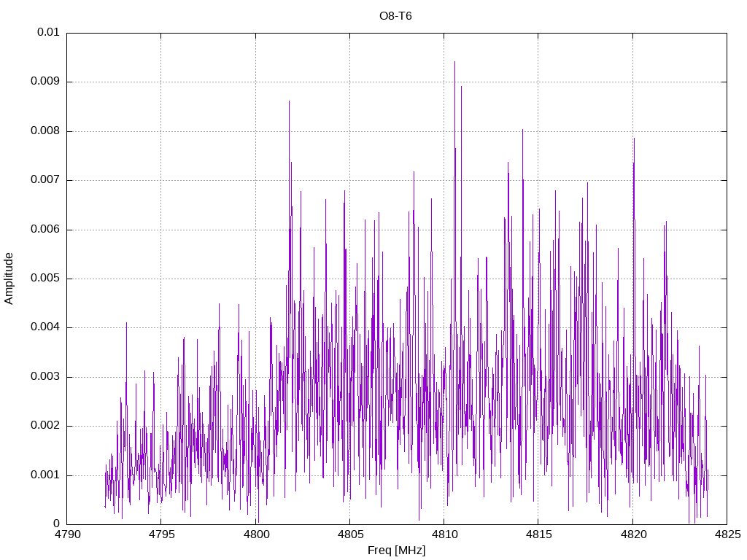This screenshot has height=560, width=747.
Task: Click y-axis tick label 0.004
Action: tap(45, 327)
